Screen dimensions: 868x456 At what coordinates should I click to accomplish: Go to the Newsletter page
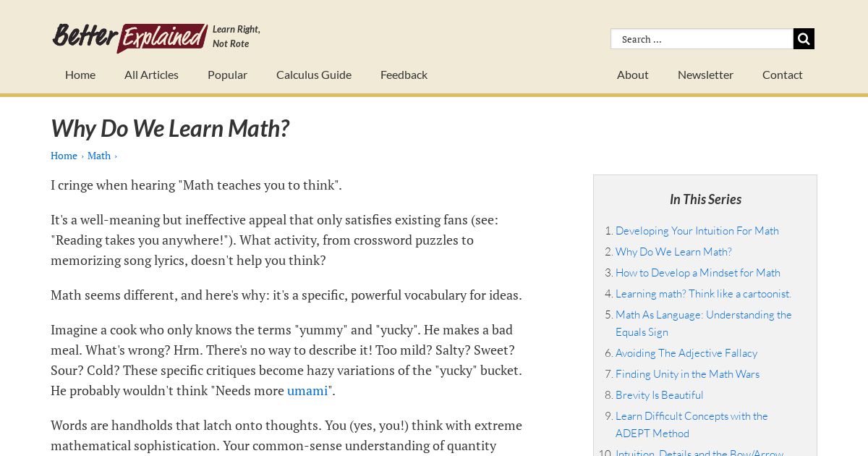point(705,75)
